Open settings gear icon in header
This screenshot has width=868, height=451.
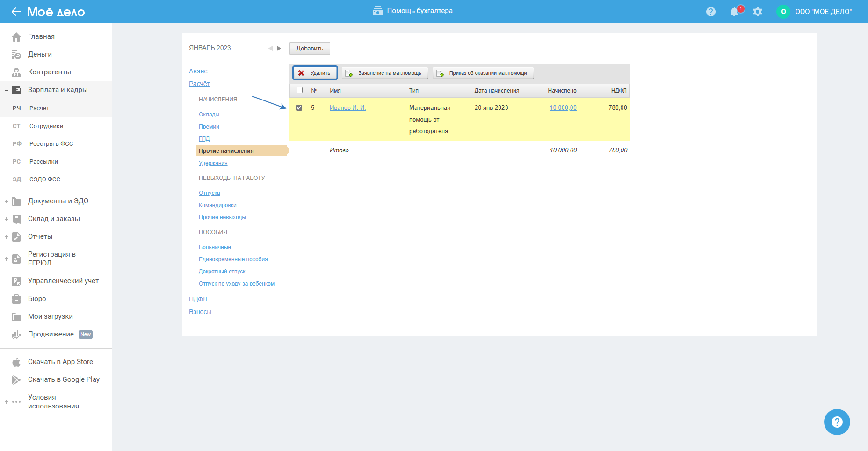tap(758, 12)
